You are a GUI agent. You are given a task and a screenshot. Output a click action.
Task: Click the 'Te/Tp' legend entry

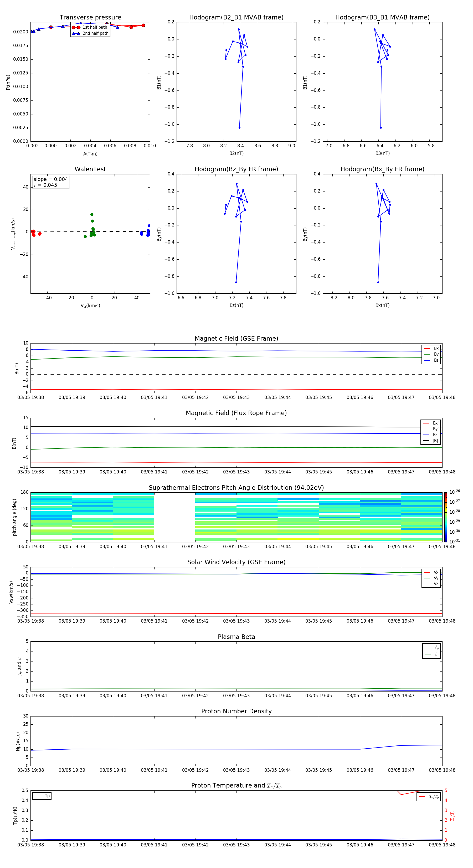(x=429, y=797)
